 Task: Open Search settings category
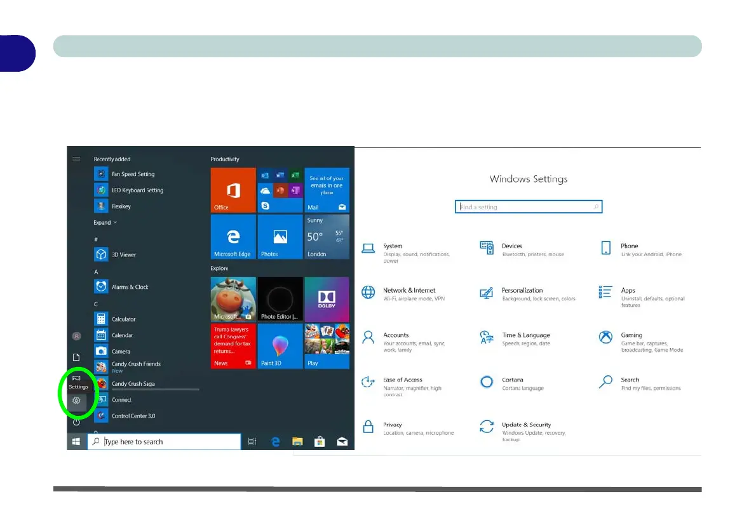click(x=640, y=383)
